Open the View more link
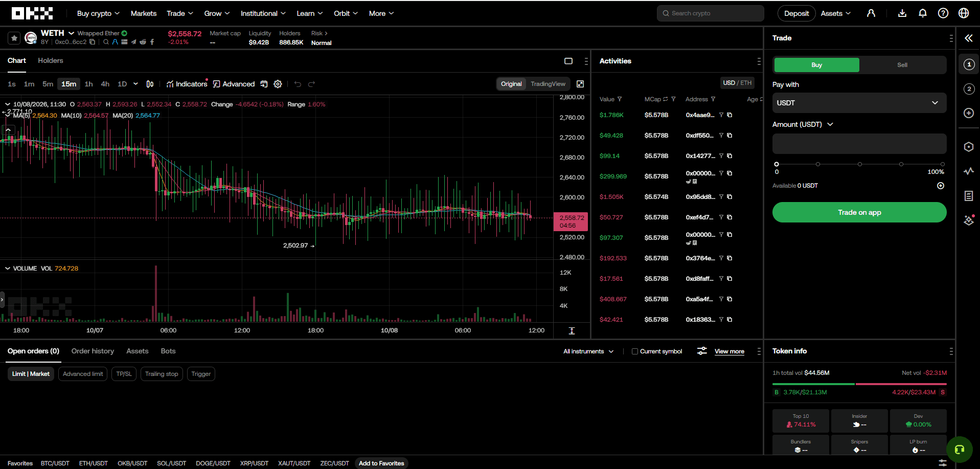The height and width of the screenshot is (469, 980). coord(730,351)
